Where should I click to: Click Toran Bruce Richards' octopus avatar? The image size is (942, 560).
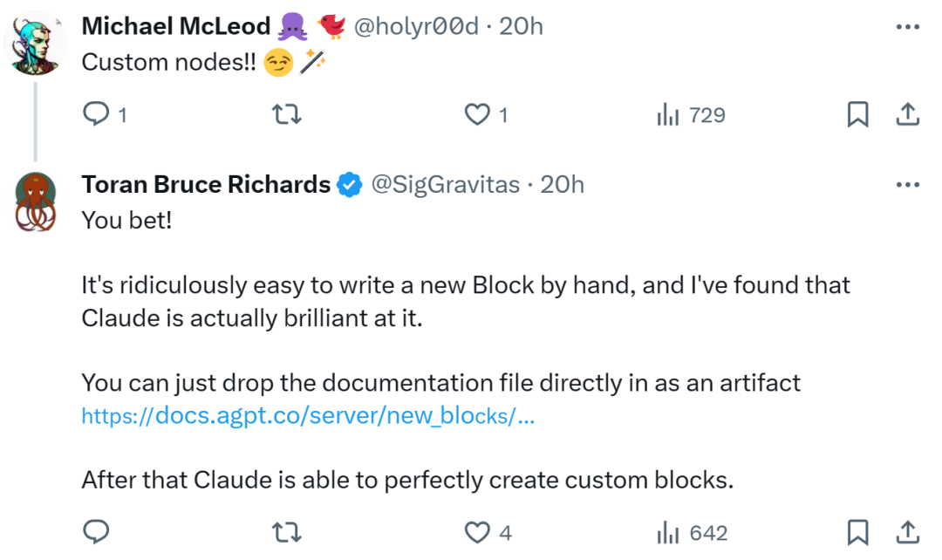tap(36, 201)
